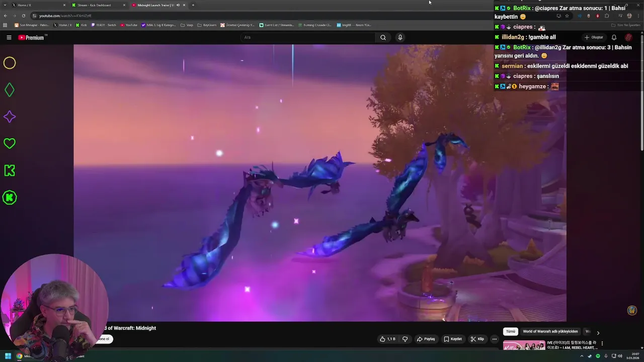Image resolution: width=644 pixels, height=362 pixels.
Task: Open the Windows Start menu
Action: click(x=8, y=356)
